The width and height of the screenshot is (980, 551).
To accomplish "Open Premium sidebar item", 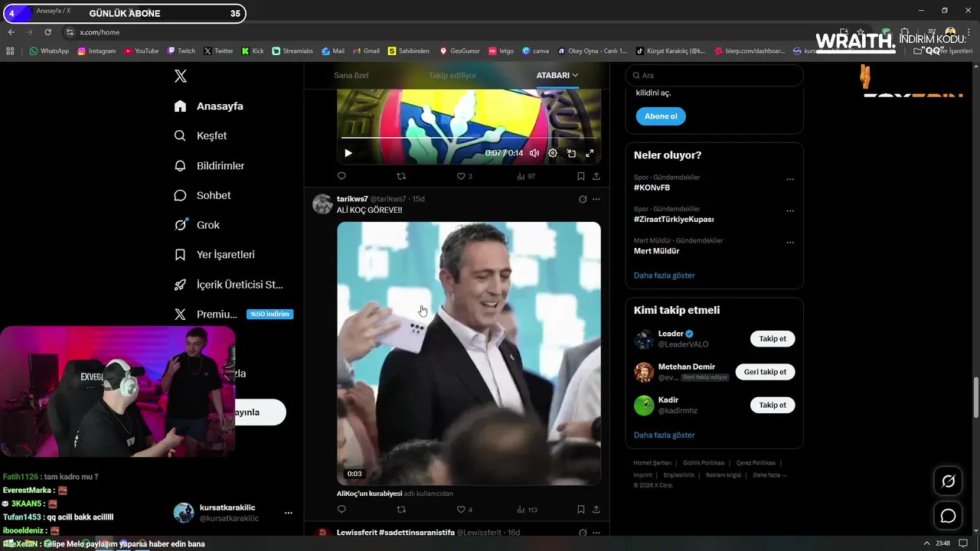I will (x=233, y=314).
